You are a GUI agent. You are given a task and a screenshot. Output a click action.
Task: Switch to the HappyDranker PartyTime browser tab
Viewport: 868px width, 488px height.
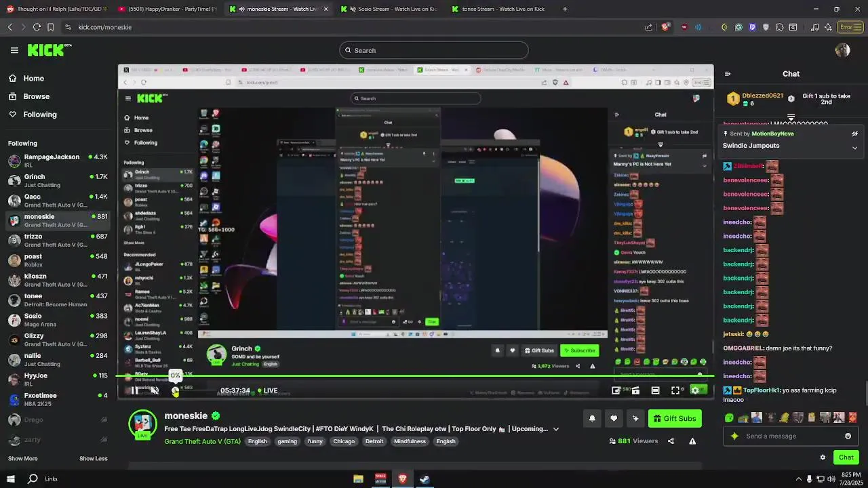coord(166,9)
